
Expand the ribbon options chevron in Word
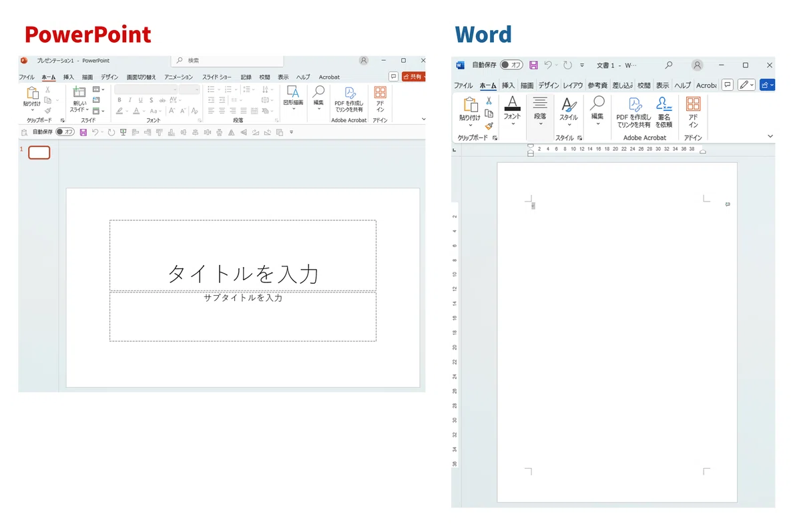770,136
